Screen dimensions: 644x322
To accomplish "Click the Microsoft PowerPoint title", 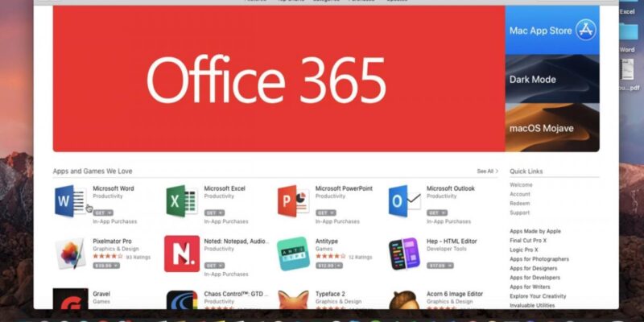I will (x=344, y=188).
